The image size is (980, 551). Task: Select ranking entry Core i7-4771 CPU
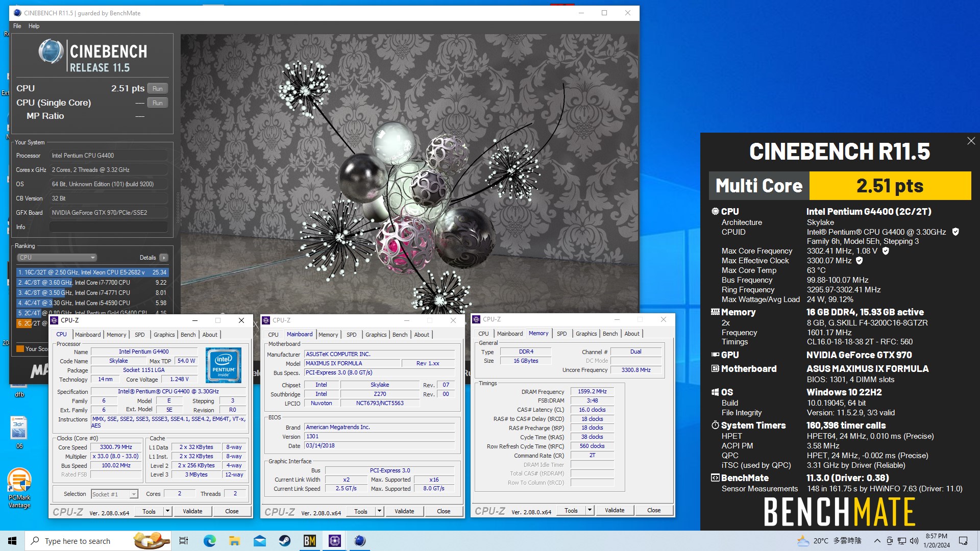pos(92,293)
